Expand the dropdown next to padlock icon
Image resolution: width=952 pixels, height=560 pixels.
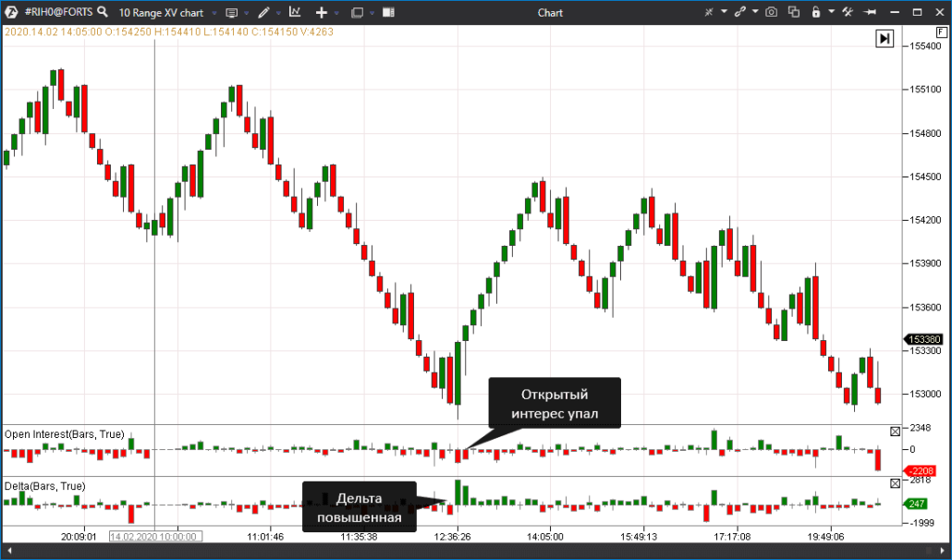tap(831, 13)
